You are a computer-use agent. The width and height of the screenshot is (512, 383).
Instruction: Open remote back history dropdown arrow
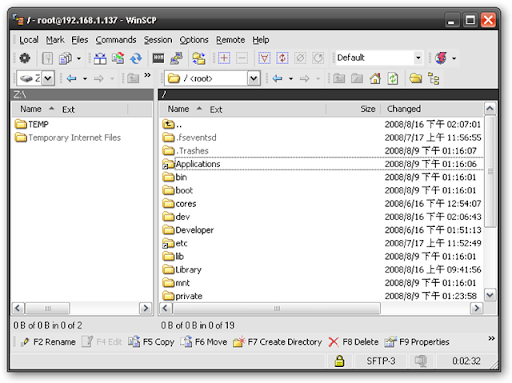(291, 79)
